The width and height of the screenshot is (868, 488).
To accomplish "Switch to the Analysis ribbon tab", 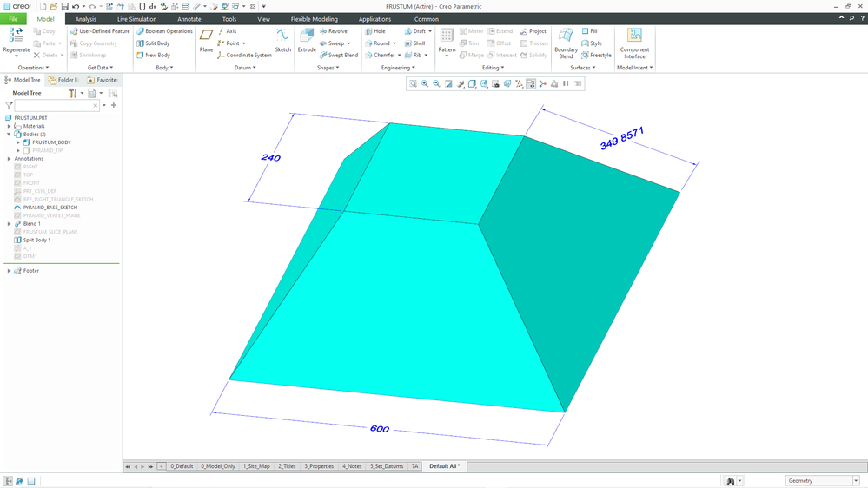I will [86, 19].
